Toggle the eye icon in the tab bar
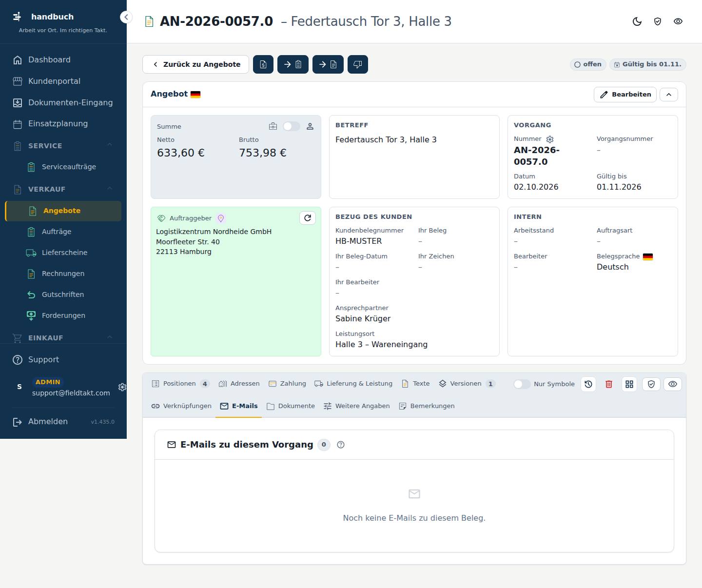 (x=673, y=384)
